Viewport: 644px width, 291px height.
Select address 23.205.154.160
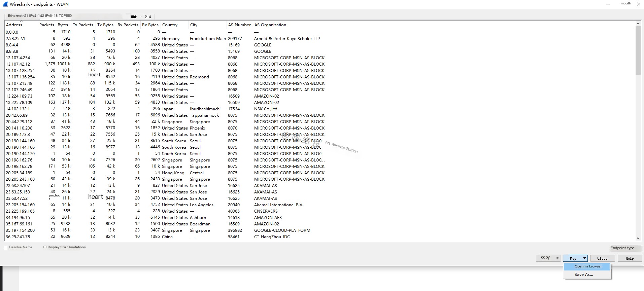coord(20,205)
